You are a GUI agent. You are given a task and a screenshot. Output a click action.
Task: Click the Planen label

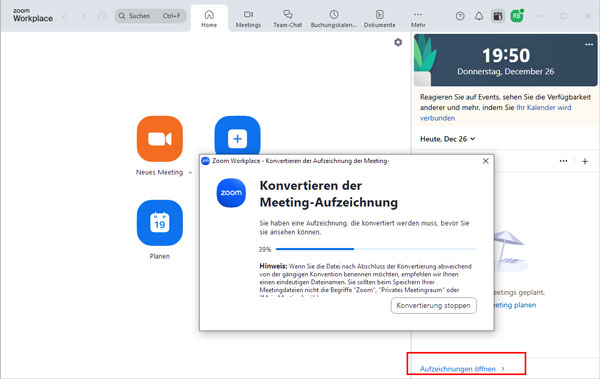(160, 256)
